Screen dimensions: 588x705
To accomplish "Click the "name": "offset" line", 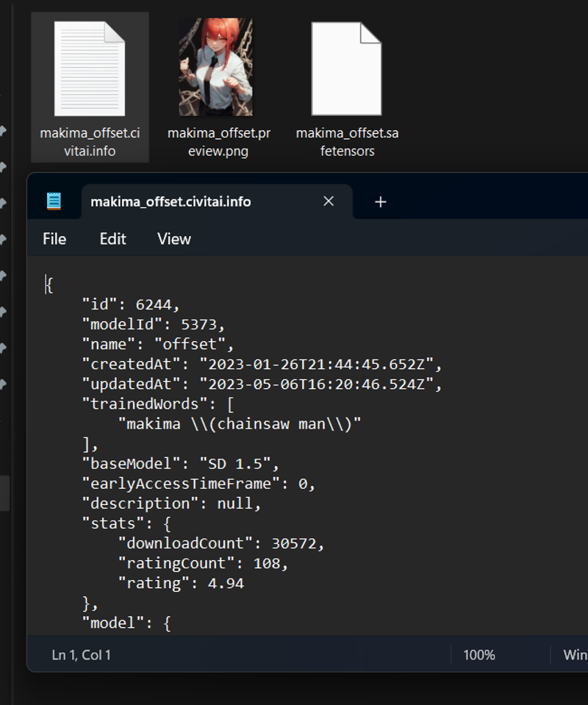I will [158, 344].
